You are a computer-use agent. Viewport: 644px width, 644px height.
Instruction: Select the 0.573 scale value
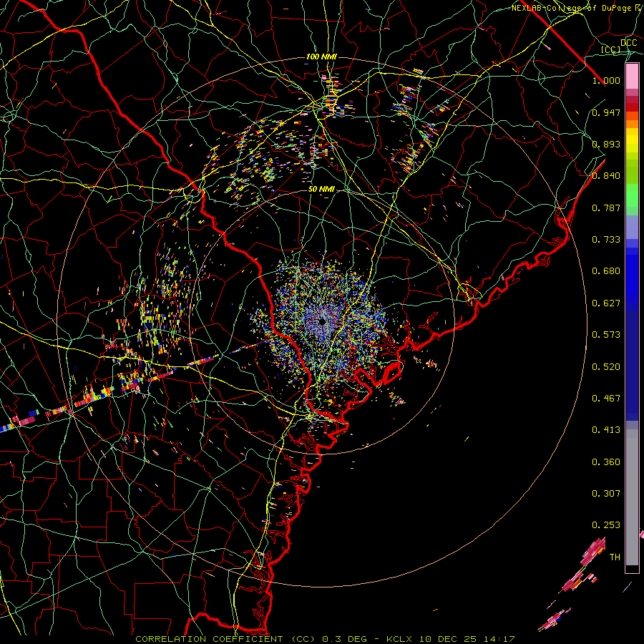click(606, 335)
